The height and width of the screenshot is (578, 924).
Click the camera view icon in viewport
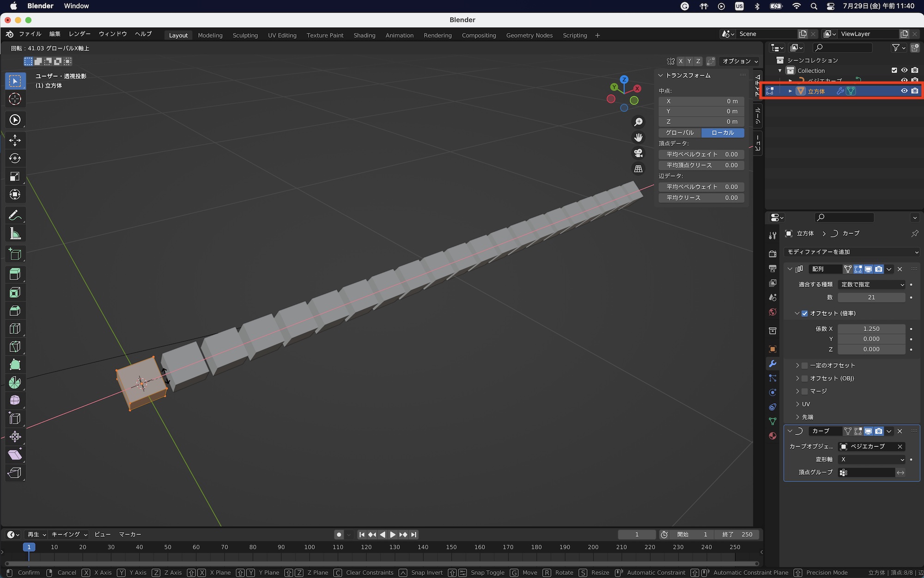[638, 153]
